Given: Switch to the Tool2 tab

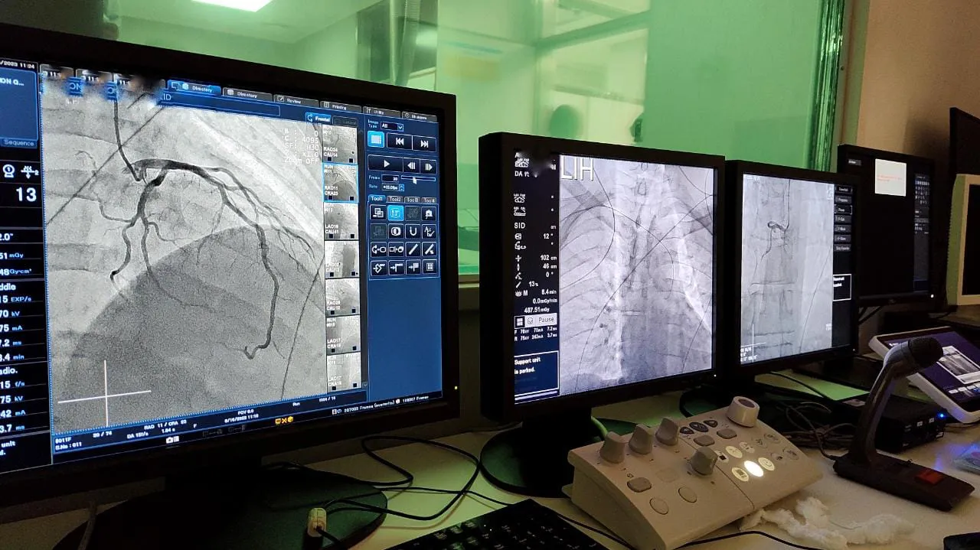Looking at the screenshot, I should [x=395, y=200].
